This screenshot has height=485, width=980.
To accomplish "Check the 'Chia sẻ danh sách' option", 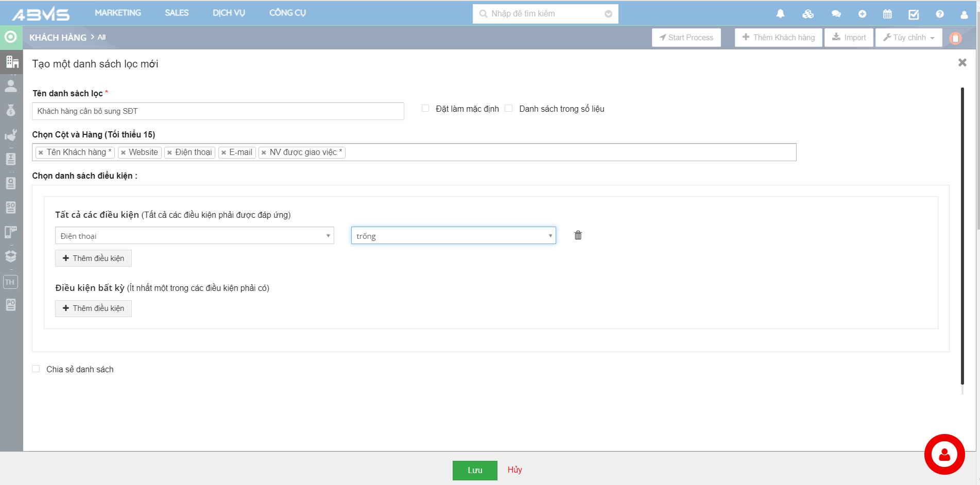I will tap(36, 369).
